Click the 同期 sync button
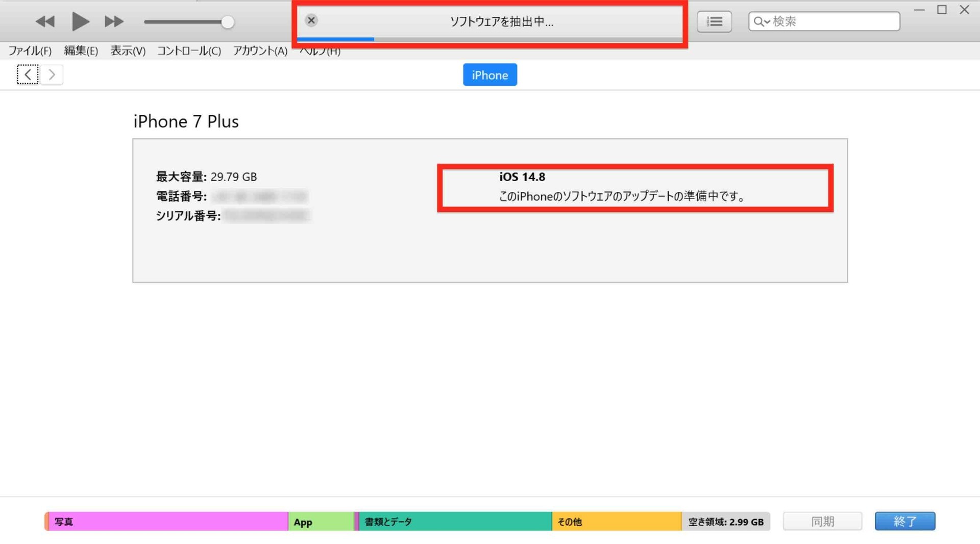Screen dimensions: 980x544 [x=822, y=521]
